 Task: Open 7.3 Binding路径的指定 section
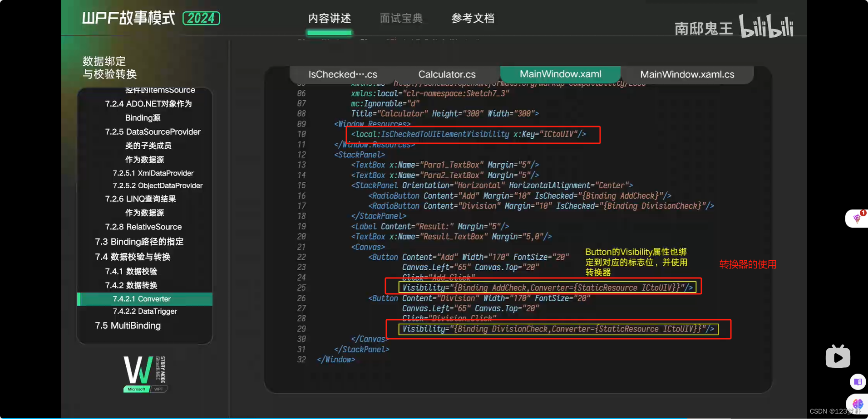tap(139, 242)
